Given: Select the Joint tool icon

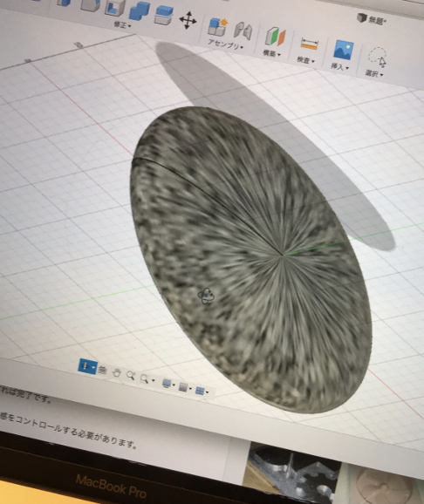Looking at the screenshot, I should pyautogui.click(x=243, y=31).
